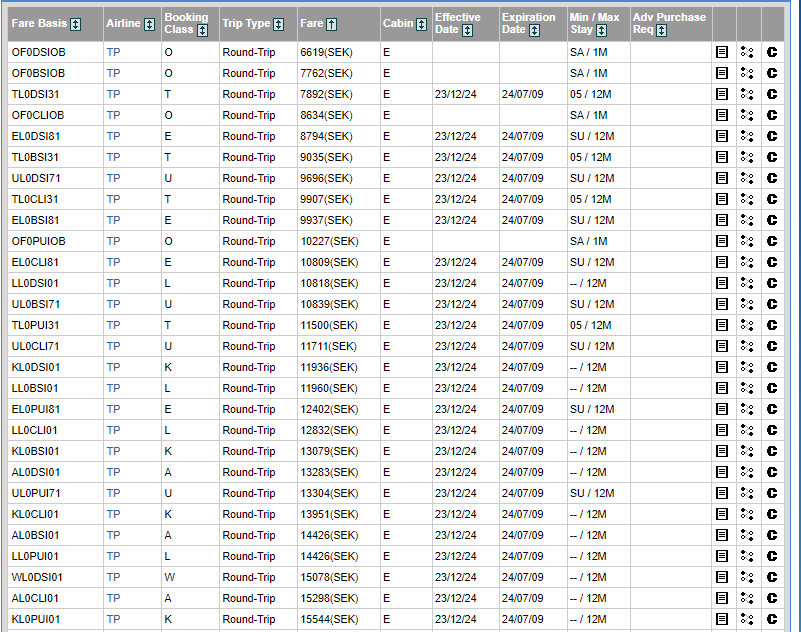Screen dimensions: 801x632
Task: Click routing icon in TL0DSI31 row
Action: pyautogui.click(x=746, y=94)
